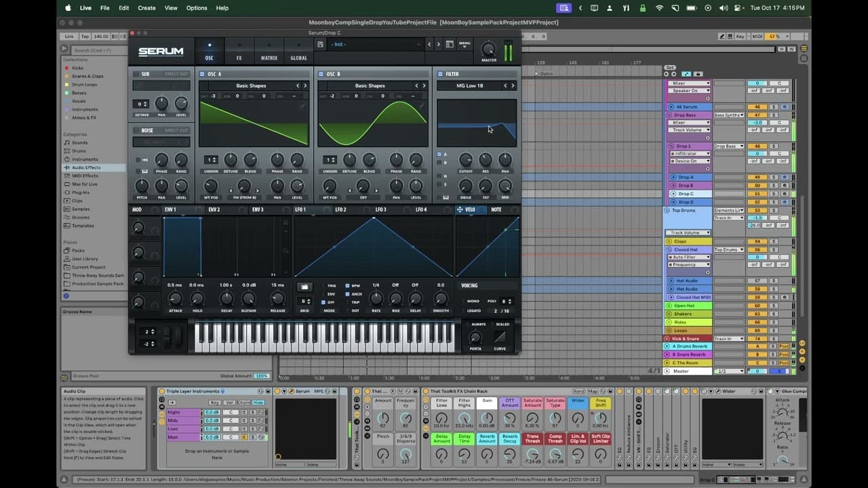Switch to Serum GLOBAL tab
Viewport: 868px width, 488px height.
coord(299,52)
